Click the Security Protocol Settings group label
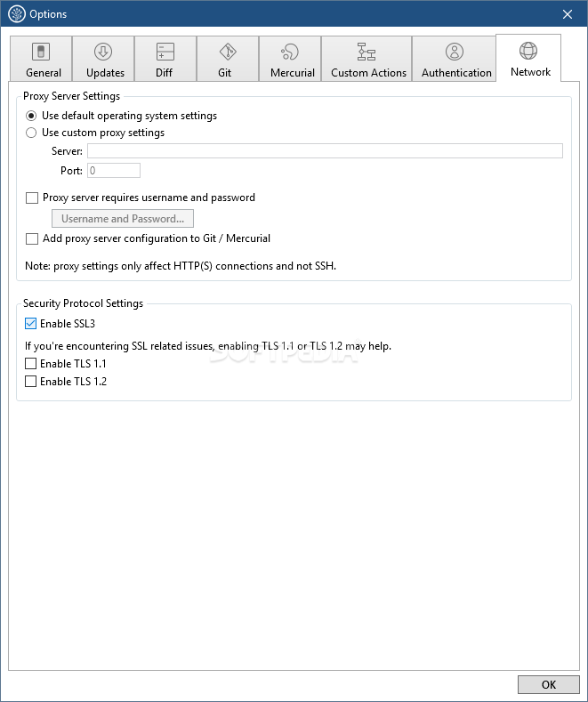 tap(84, 303)
